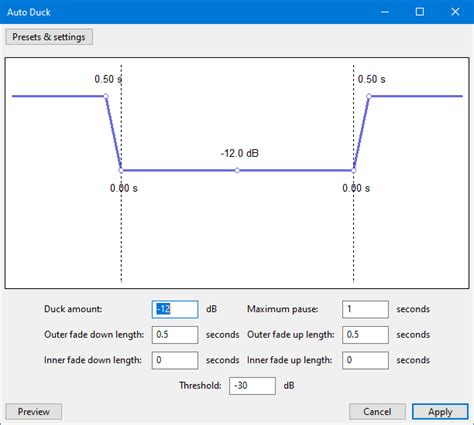The image size is (474, 425).
Task: Close the Auto Duck window
Action: coord(455,12)
